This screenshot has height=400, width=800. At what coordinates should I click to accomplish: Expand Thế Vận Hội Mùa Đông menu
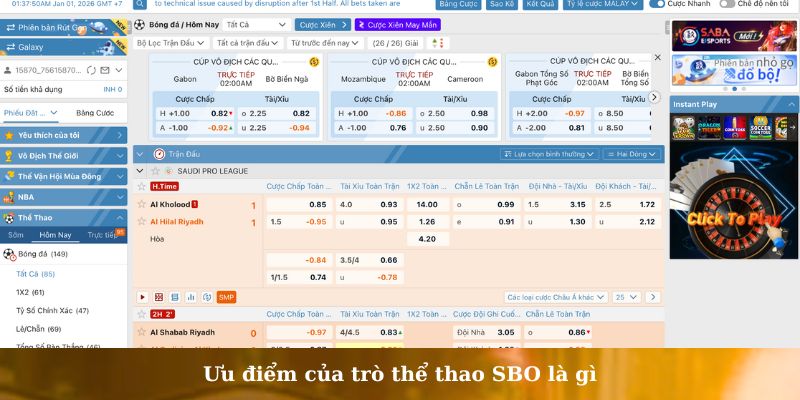tap(64, 176)
